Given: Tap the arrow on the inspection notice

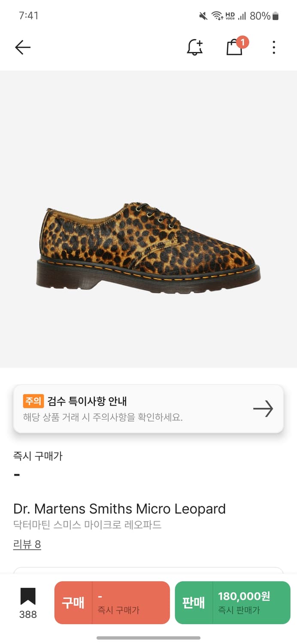Looking at the screenshot, I should pos(263,409).
